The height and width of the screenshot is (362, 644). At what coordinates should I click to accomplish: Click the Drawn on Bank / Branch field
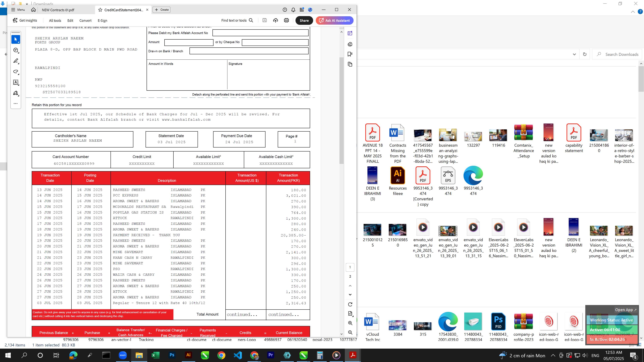point(249,51)
